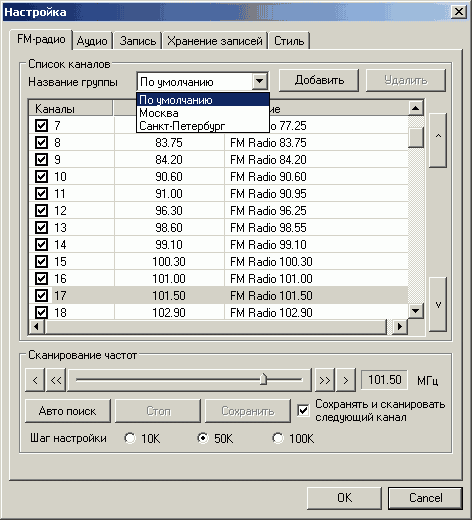Uncheck the highlighted channel 17 checkbox
Screen dimensions: 472x520
(41, 296)
